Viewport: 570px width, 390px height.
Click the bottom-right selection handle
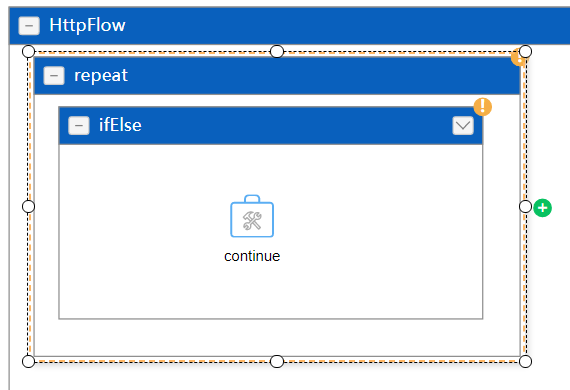[525, 361]
